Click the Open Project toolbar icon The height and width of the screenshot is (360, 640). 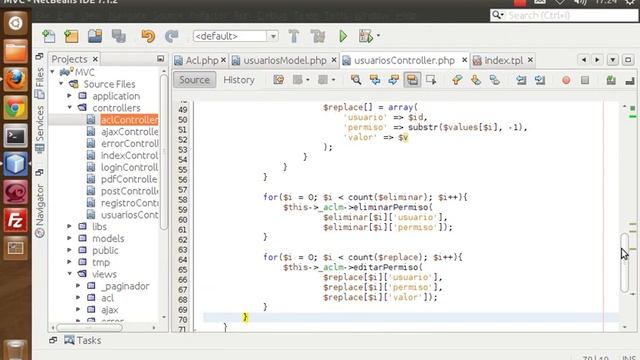(95, 36)
